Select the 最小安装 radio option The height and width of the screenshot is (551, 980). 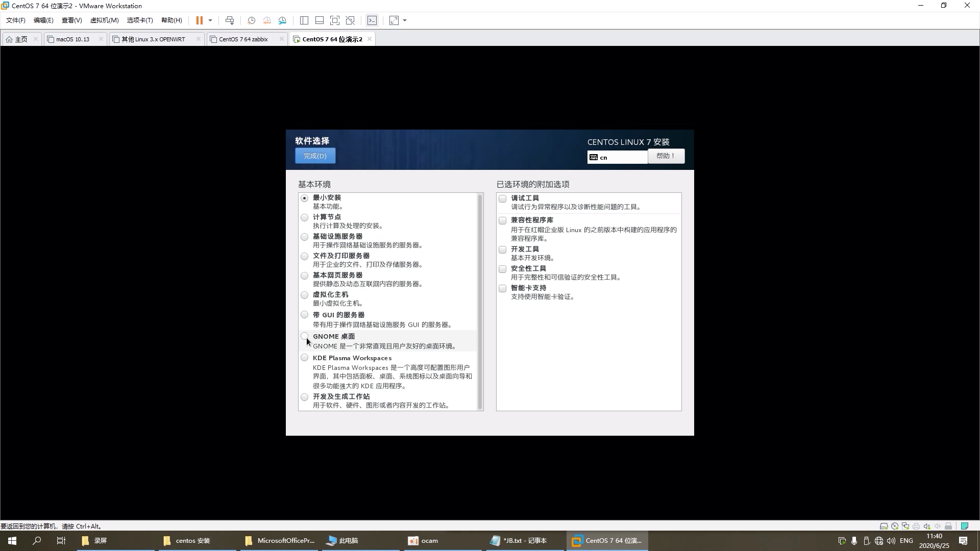click(305, 198)
